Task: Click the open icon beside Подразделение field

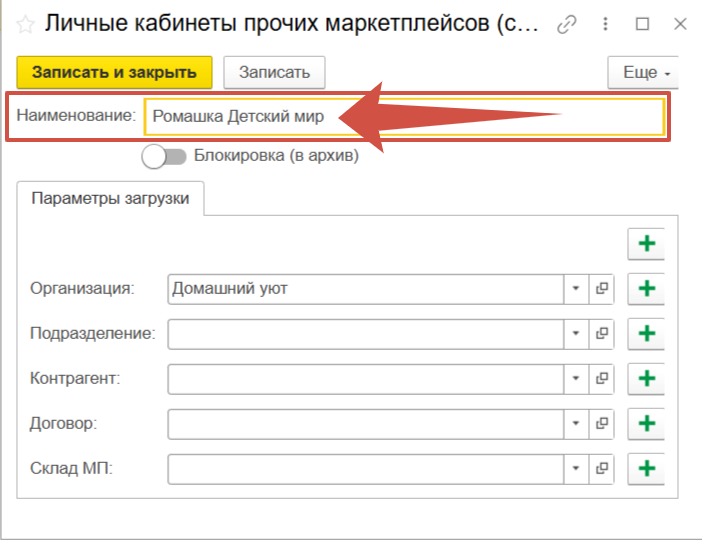Action: tap(602, 333)
